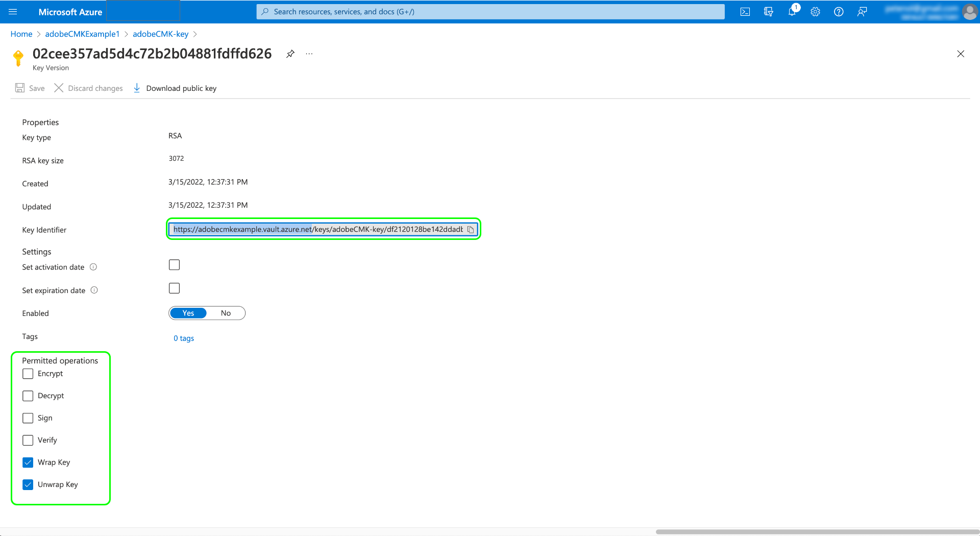980x536 pixels.
Task: Open the 0 tags link
Action: [x=184, y=338]
